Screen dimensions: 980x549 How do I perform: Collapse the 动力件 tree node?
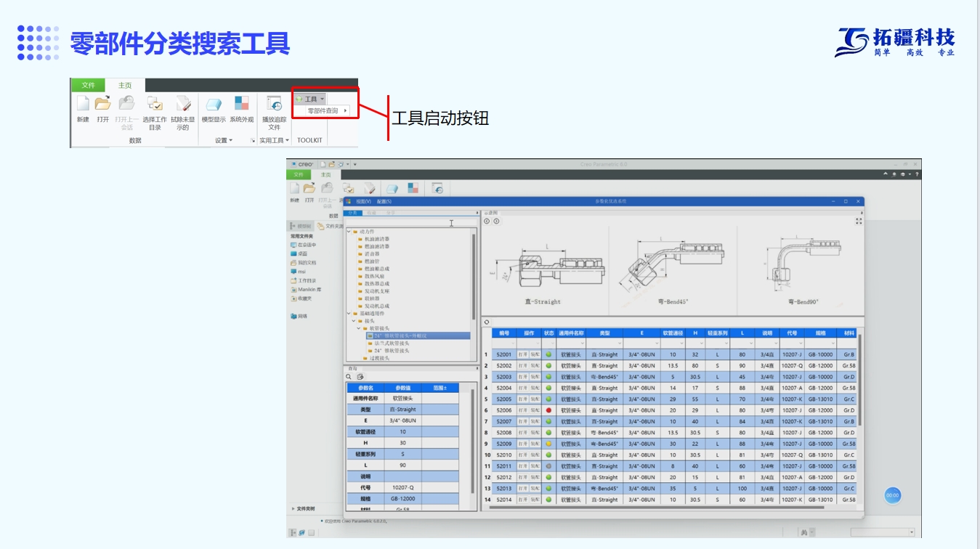(x=349, y=232)
